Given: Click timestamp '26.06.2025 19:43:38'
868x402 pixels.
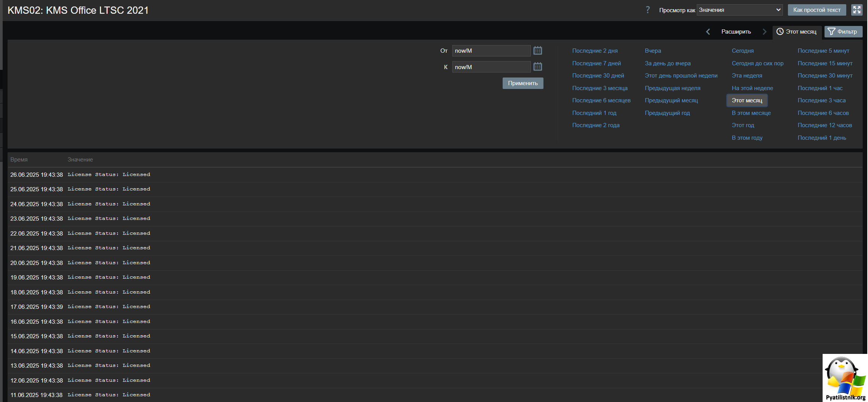Looking at the screenshot, I should pos(37,175).
